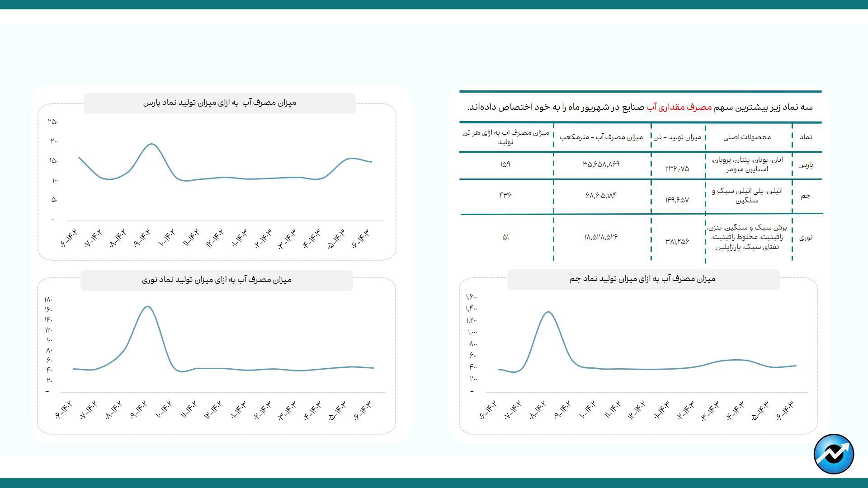Click per-ton value ۵۱
The image size is (868, 488).
(505, 237)
